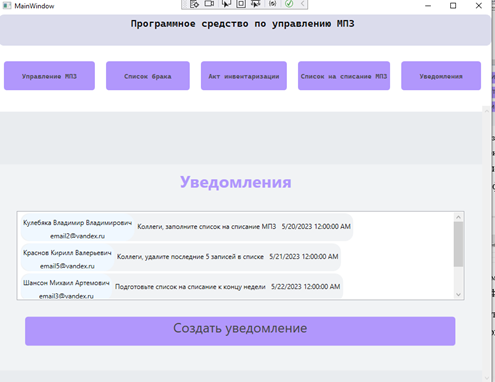Open Live Visual Tree from debug toolbar
The image size is (495, 382).
tap(194, 4)
